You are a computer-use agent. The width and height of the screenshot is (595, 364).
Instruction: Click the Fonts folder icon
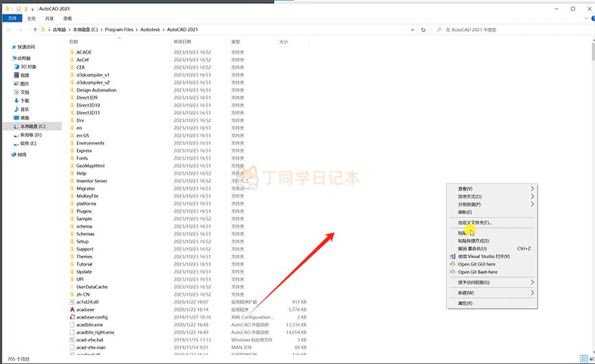71,158
